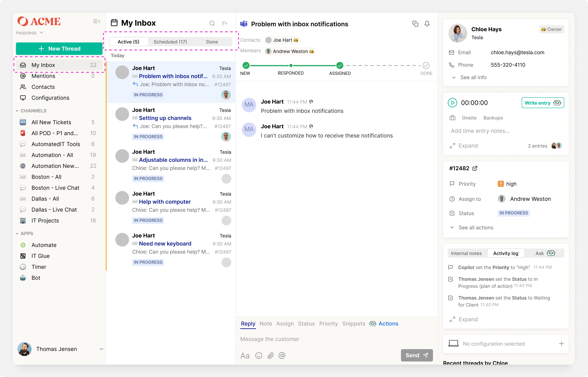588x377 pixels.
Task: Click the copy thread icon
Action: tap(415, 24)
